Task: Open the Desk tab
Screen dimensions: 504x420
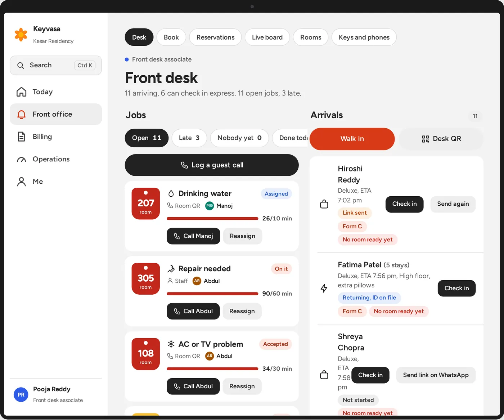Action: coord(139,37)
